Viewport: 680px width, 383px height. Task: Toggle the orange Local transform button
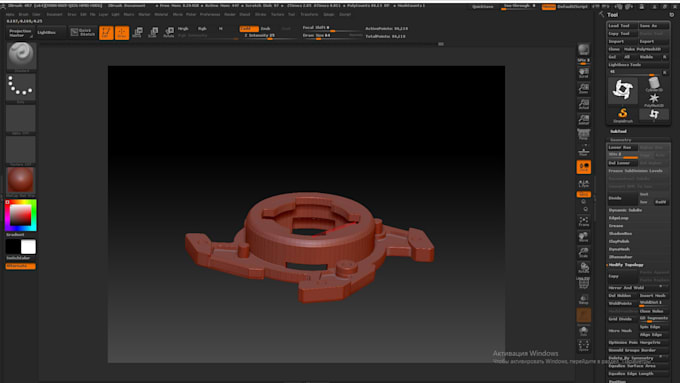tap(584, 167)
